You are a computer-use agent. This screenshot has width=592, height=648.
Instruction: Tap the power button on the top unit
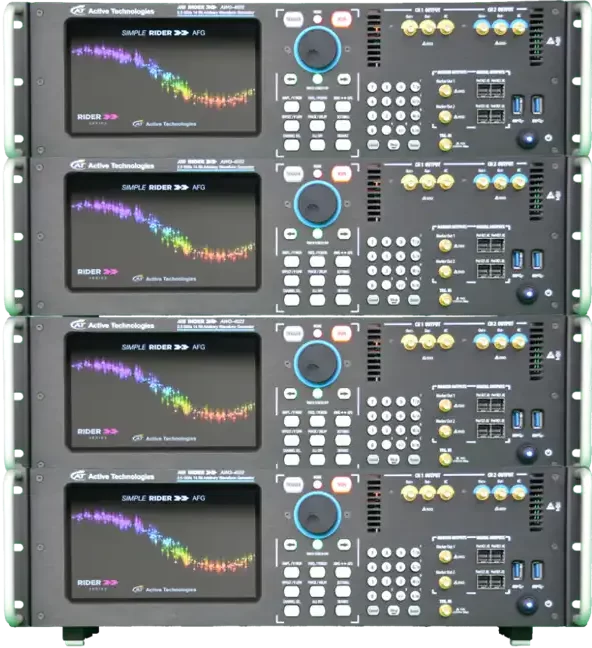(528, 139)
